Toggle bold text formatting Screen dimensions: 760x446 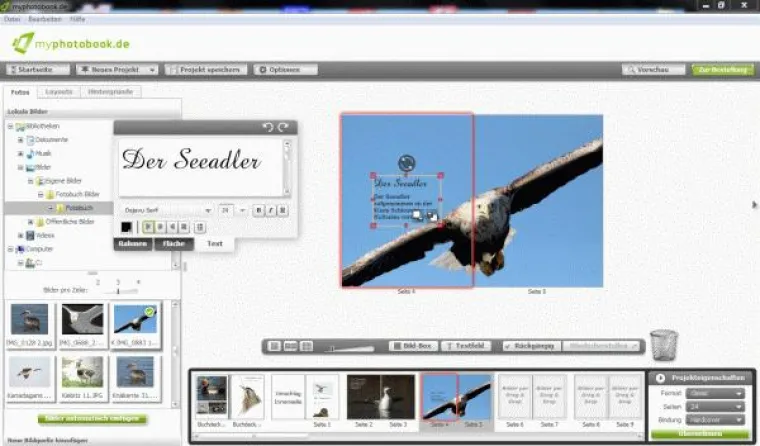click(x=258, y=210)
